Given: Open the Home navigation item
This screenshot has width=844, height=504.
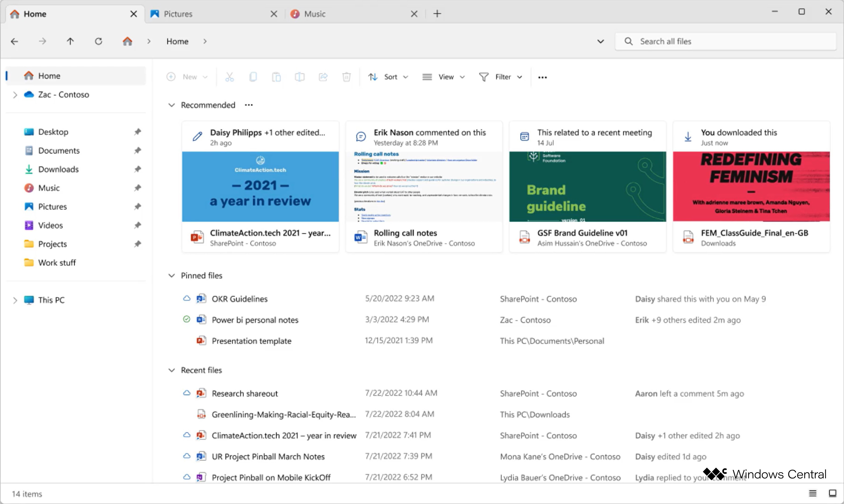Looking at the screenshot, I should click(x=49, y=76).
